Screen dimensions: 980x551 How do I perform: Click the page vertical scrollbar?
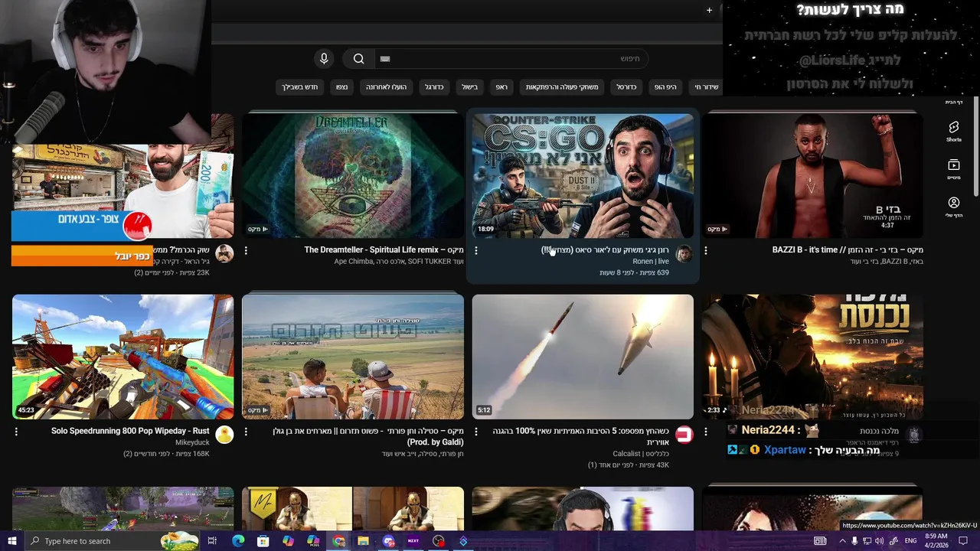tap(975, 145)
